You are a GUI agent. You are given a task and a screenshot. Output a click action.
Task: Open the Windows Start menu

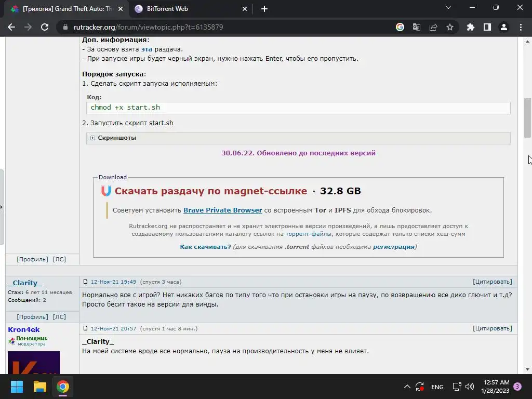[17, 387]
